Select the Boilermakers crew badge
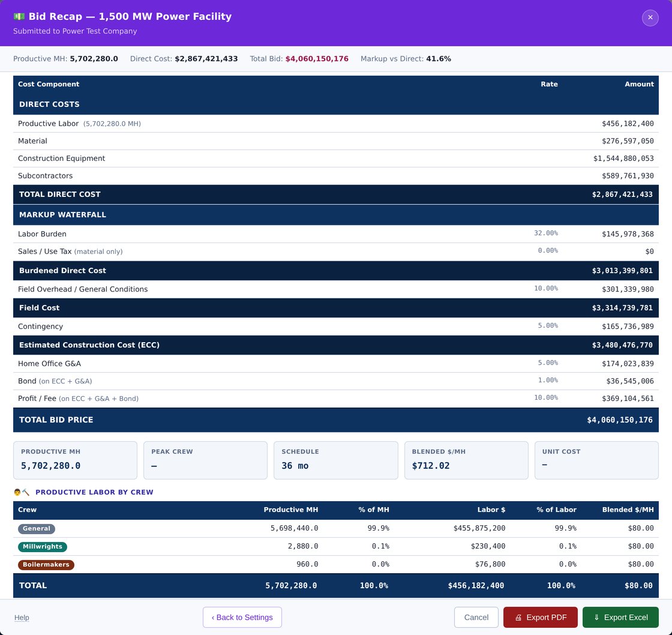Screen dimensions: 672x635 (46, 565)
